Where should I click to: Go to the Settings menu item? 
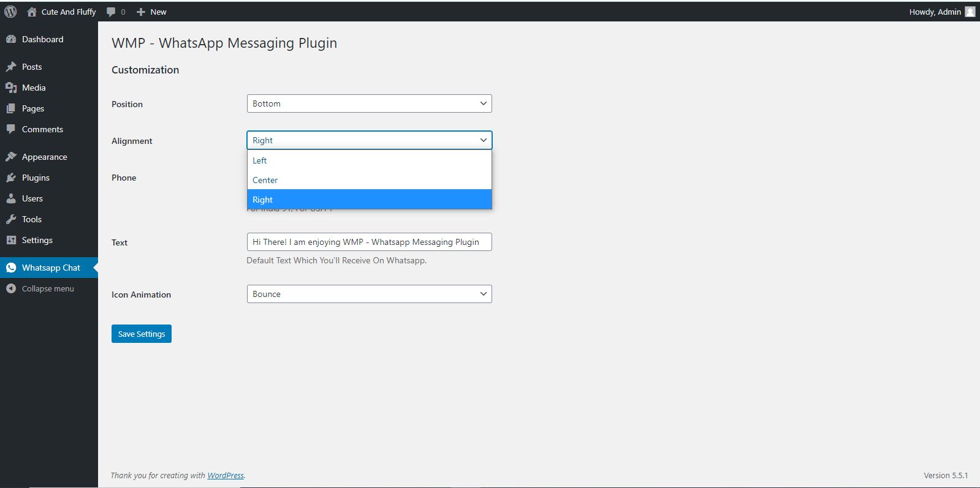click(x=37, y=240)
